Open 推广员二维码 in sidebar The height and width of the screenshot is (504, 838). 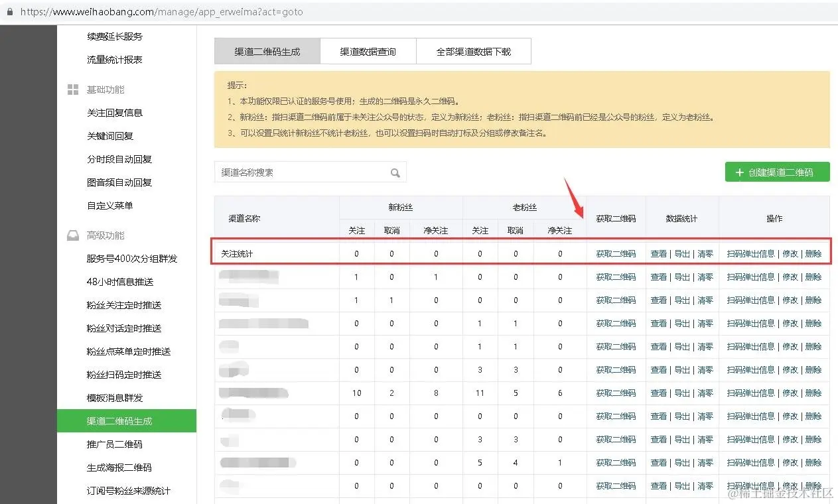pyautogui.click(x=115, y=444)
